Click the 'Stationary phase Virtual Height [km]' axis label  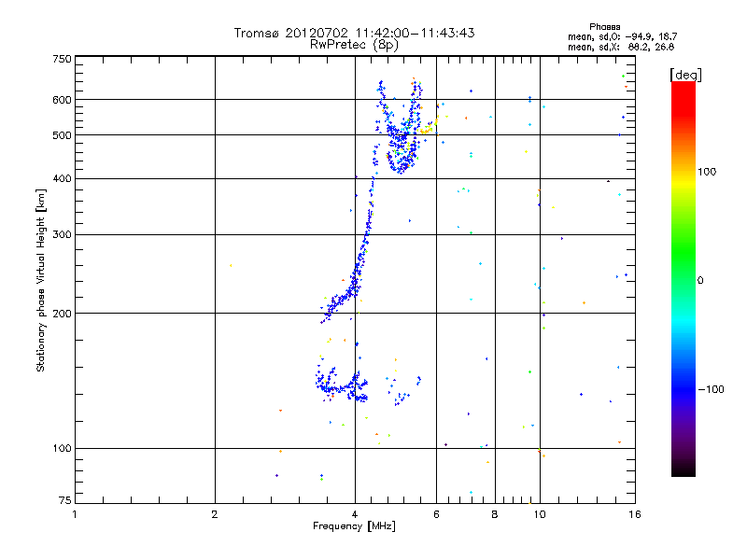40,280
